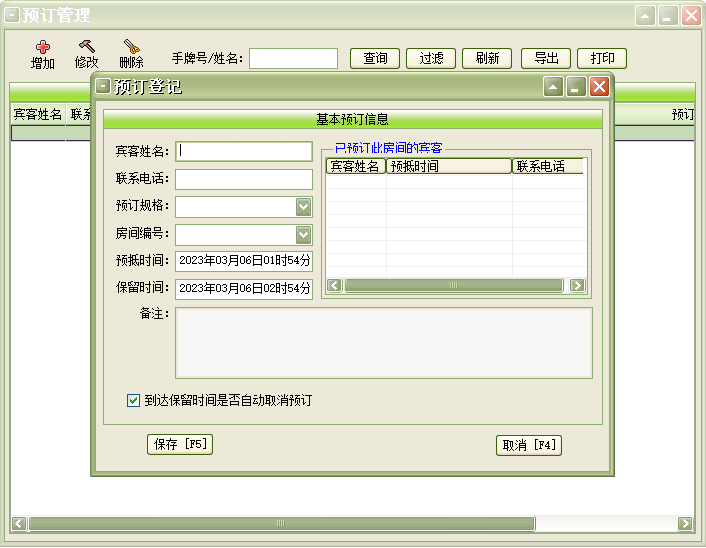Screen dimensions: 706x548
Task: Click the 已预订此房间的宾客 group label
Action: [x=388, y=148]
